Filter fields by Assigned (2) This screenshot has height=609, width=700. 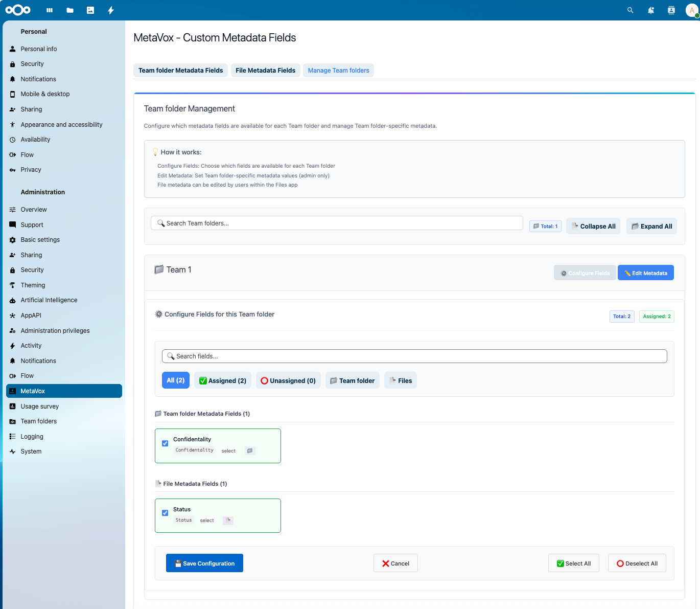coord(223,380)
